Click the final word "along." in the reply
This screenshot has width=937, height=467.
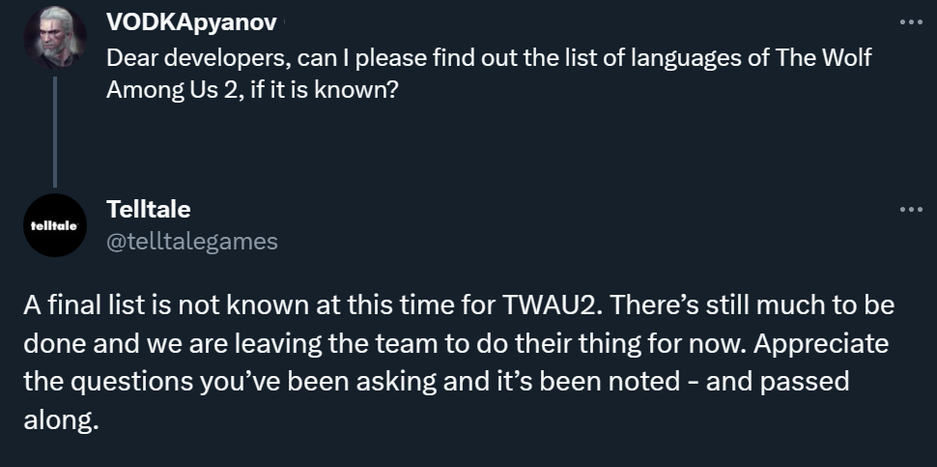tap(61, 420)
